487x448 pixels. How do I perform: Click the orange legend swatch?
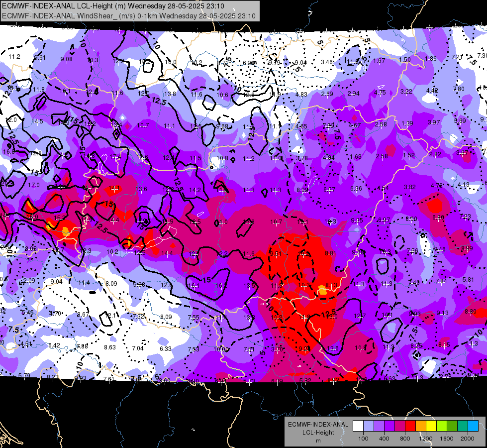[421, 426]
